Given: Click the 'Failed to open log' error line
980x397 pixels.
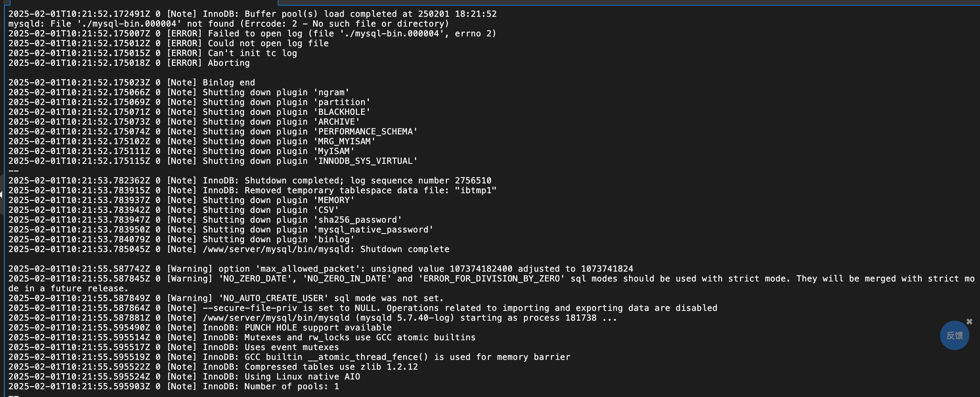Looking at the screenshot, I should (x=252, y=34).
